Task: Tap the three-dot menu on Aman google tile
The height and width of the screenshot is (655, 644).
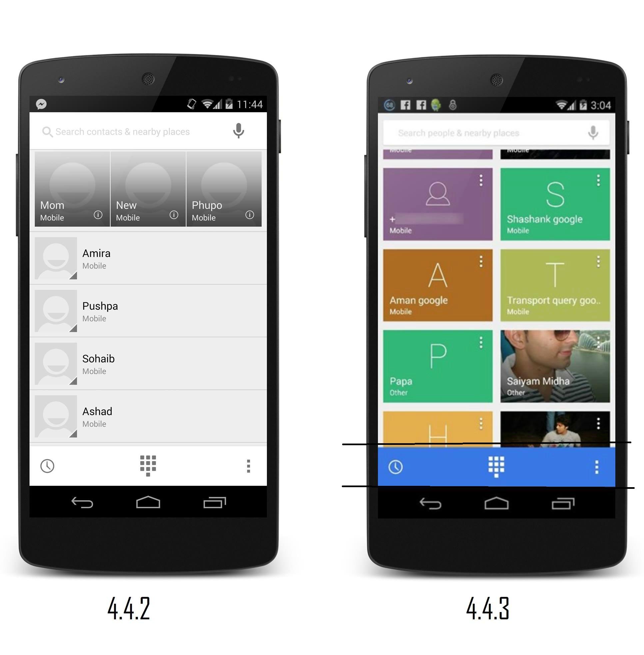Action: (484, 261)
